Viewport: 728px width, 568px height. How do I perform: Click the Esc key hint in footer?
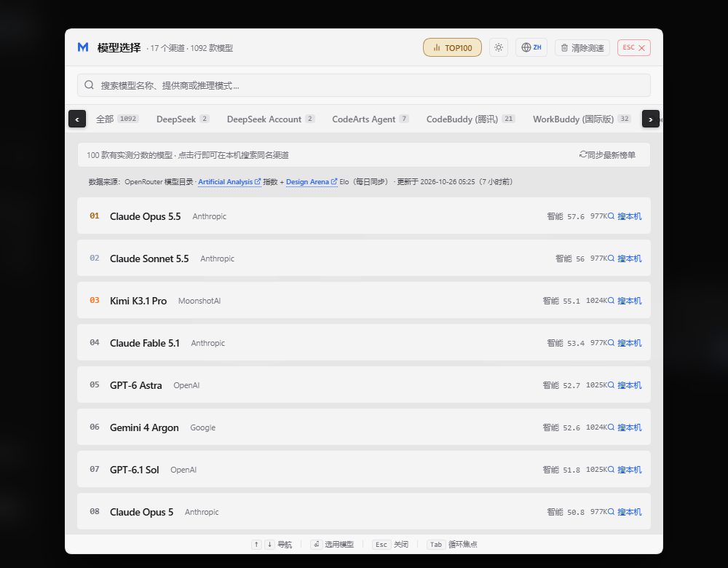[x=381, y=544]
